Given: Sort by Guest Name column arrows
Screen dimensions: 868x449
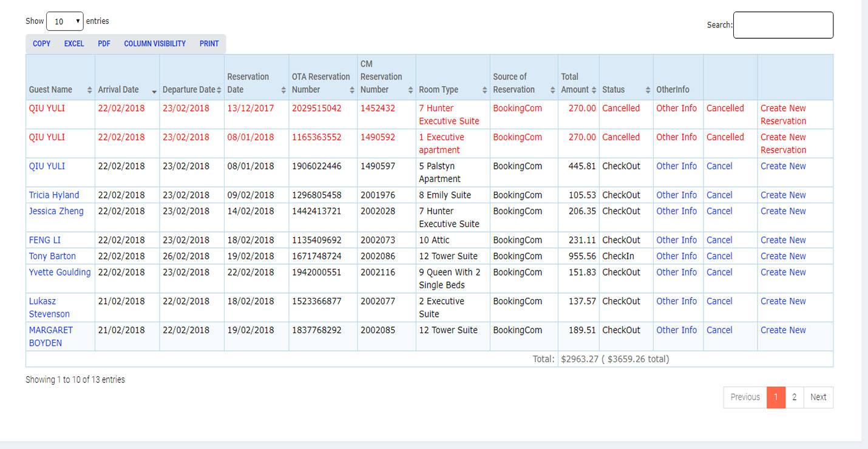Looking at the screenshot, I should [90, 90].
